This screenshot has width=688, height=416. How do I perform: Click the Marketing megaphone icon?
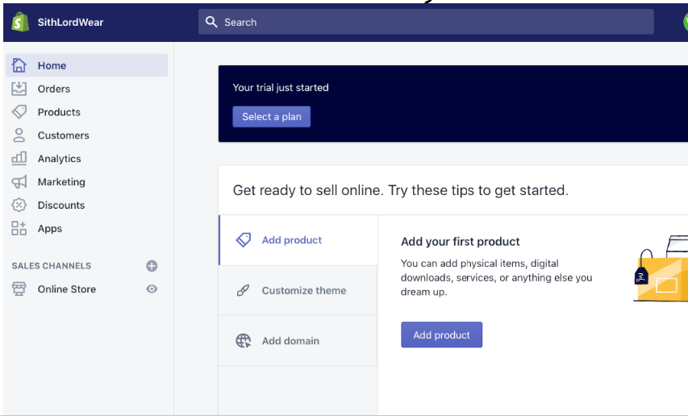(19, 182)
